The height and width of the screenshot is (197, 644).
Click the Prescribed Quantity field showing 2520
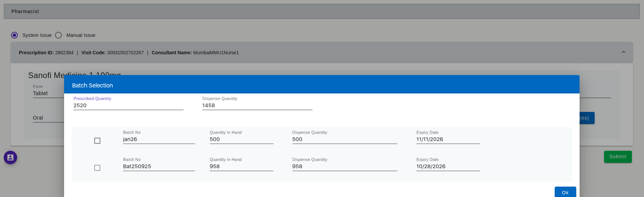coord(128,106)
